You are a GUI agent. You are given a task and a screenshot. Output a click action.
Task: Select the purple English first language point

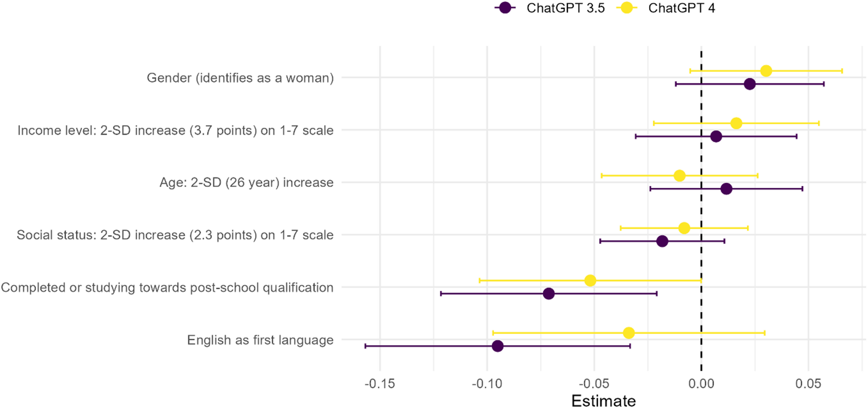(498, 346)
